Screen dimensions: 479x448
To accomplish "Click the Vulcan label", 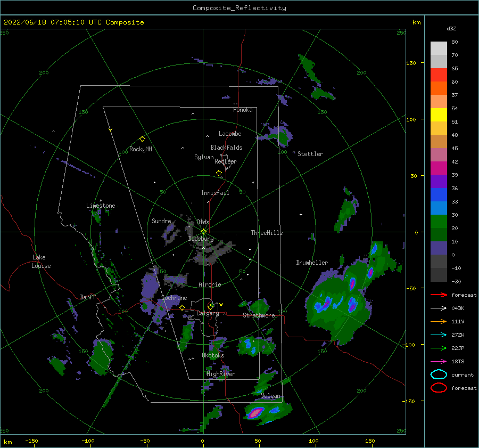I will (271, 396).
